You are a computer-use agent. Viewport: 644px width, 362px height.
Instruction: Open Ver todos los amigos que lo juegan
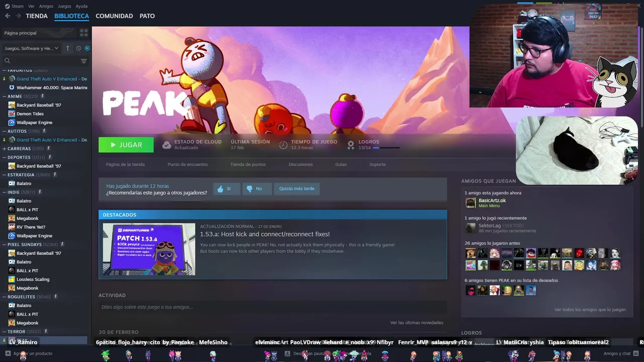[590, 309]
